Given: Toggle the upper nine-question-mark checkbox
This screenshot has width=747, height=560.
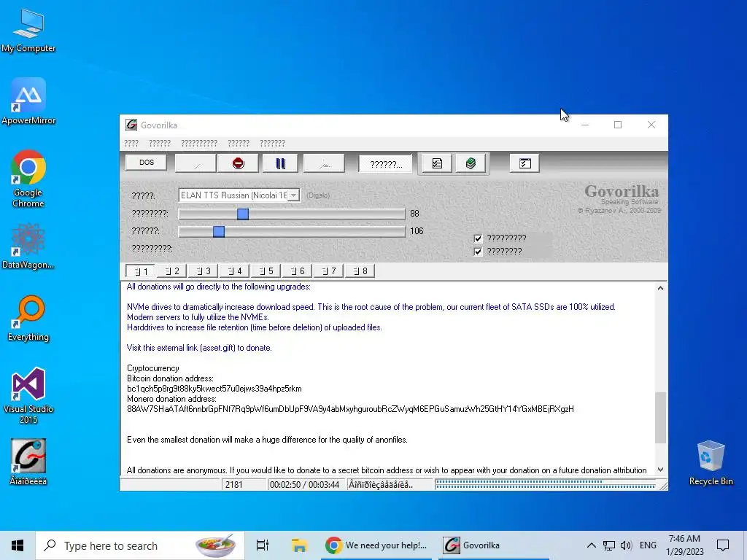Looking at the screenshot, I should point(478,238).
